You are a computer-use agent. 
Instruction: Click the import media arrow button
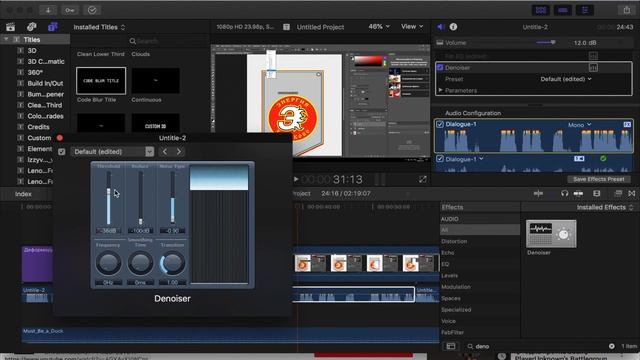click(48, 10)
